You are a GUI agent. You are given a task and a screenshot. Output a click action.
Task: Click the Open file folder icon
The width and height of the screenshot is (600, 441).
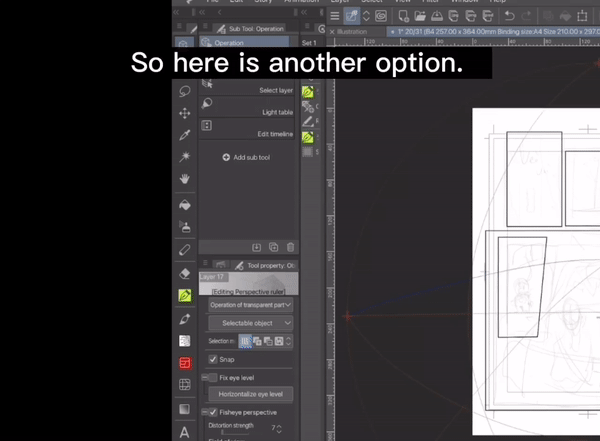pyautogui.click(x=420, y=16)
